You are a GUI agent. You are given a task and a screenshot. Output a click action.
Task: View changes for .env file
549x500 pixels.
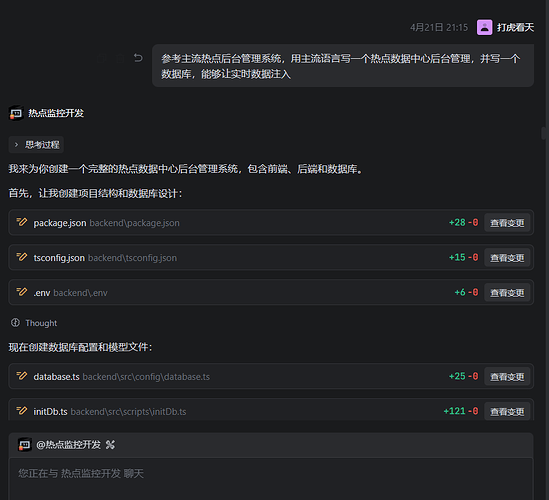[507, 292]
